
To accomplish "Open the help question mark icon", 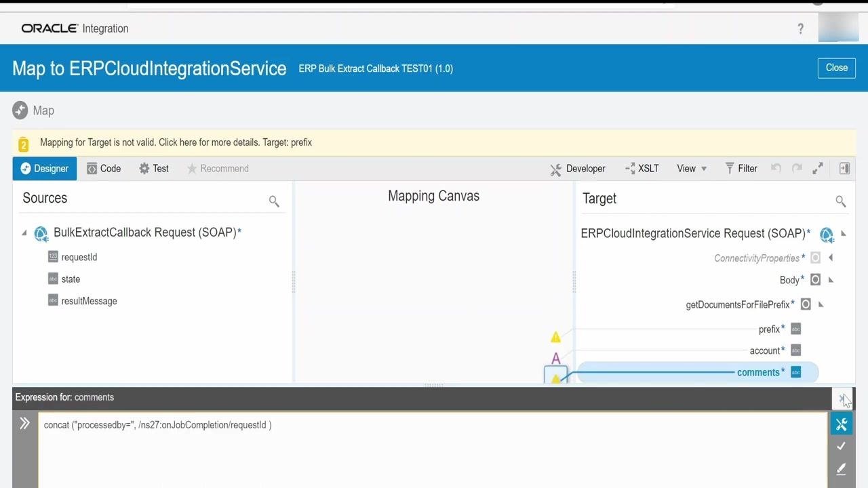I will coord(801,28).
